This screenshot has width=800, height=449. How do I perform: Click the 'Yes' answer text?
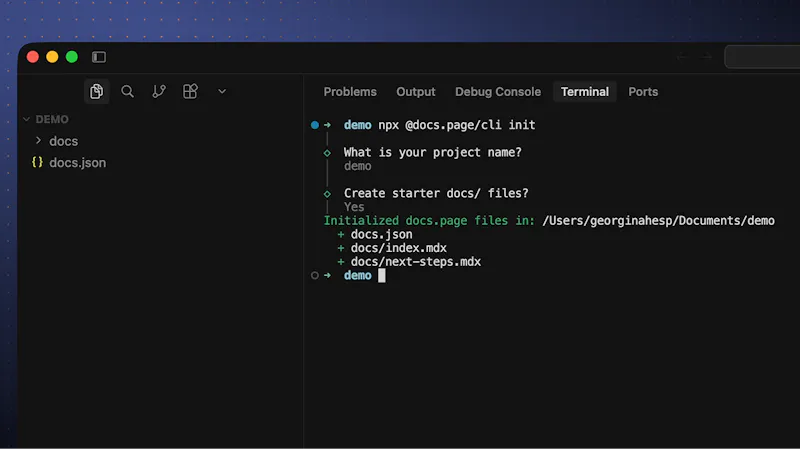[354, 207]
